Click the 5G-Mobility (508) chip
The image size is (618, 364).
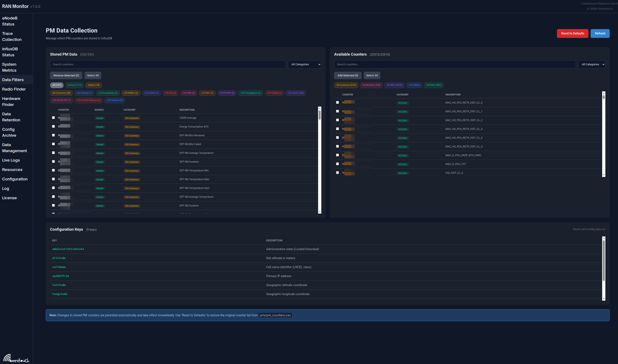(371, 85)
